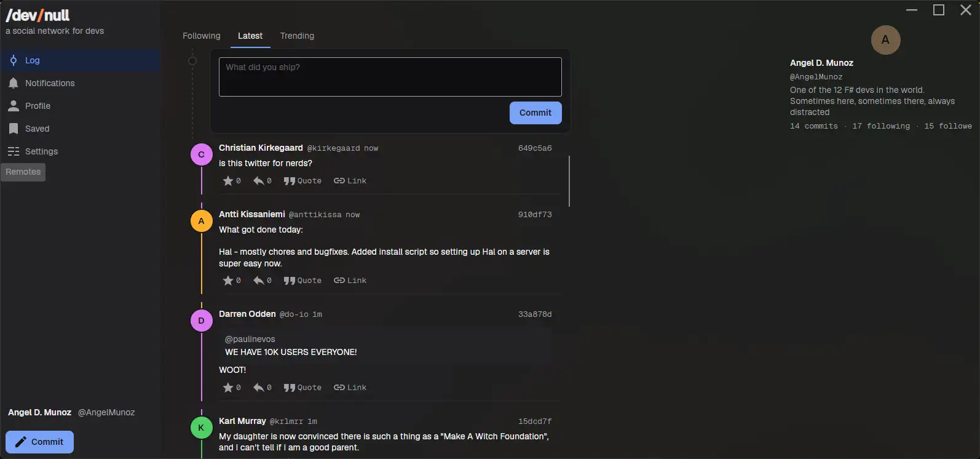
Task: Copy link of Christian Kirkegaard's post
Action: pos(350,181)
